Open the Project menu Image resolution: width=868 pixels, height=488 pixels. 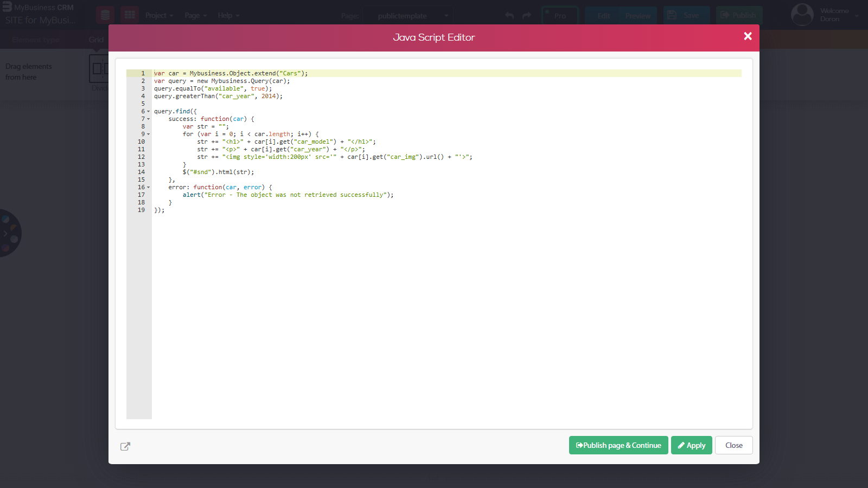tap(159, 15)
